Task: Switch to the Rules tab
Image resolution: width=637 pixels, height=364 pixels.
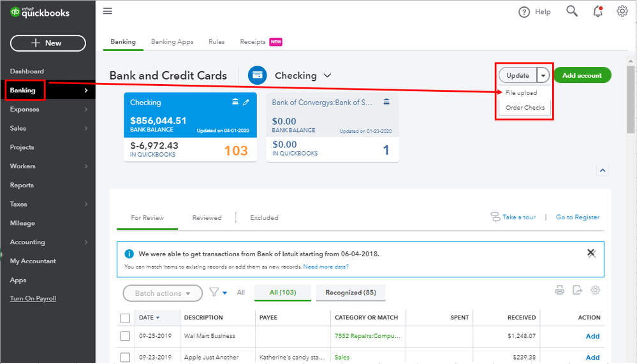Action: [x=217, y=42]
